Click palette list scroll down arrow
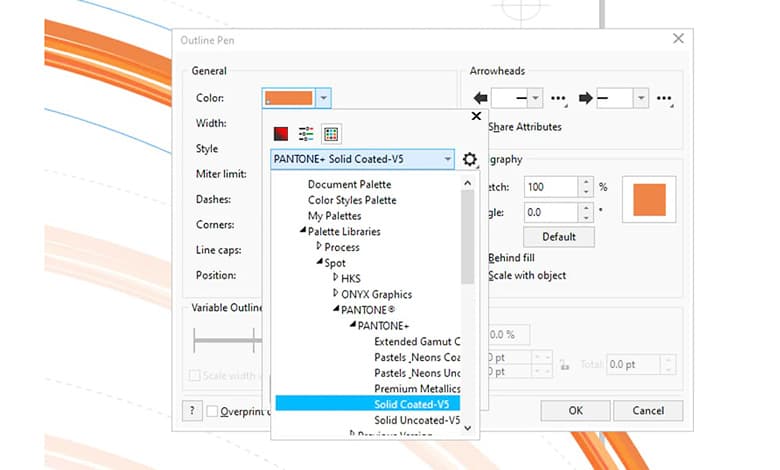Screen dimensions: 780x470 (467, 428)
